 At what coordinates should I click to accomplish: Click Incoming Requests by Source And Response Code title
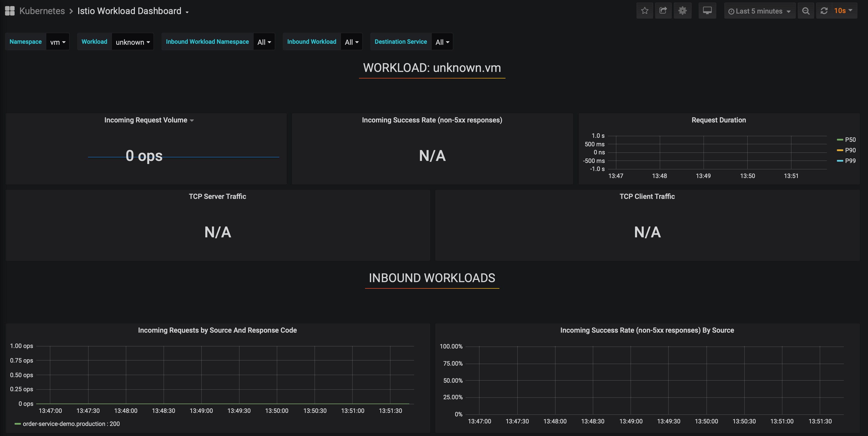point(217,330)
